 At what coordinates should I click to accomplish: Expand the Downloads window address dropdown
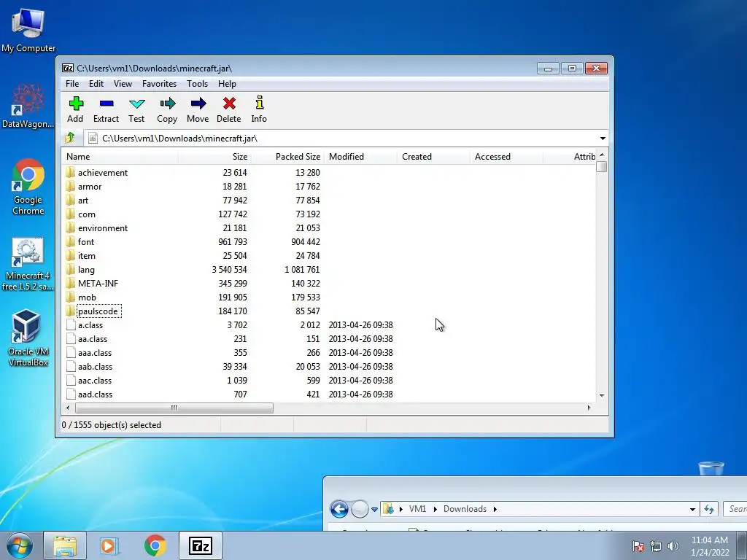pos(692,509)
